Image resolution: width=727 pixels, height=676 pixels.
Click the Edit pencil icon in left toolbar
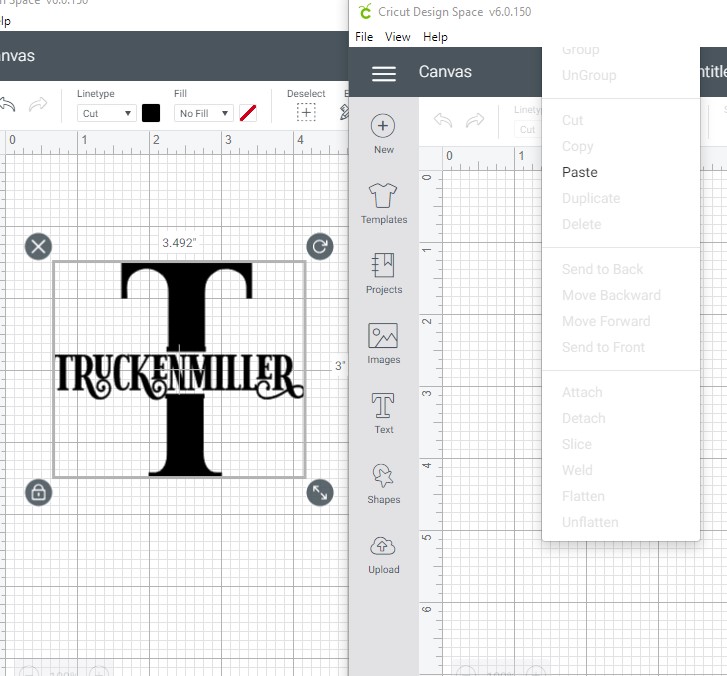tap(344, 112)
